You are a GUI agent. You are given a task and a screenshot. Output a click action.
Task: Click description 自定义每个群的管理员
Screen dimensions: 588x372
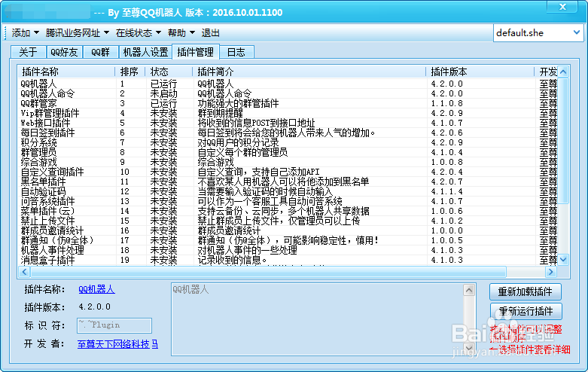pyautogui.click(x=242, y=152)
